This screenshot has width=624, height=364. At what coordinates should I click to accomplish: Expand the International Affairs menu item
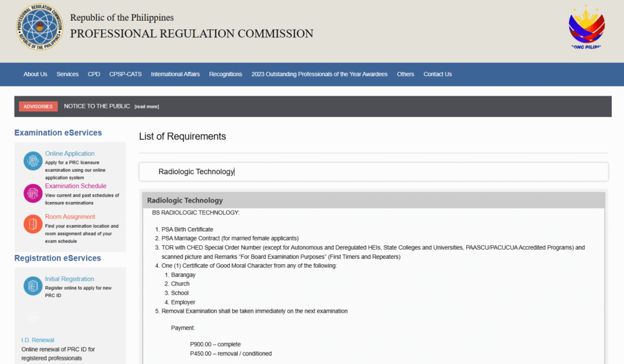[x=175, y=74]
